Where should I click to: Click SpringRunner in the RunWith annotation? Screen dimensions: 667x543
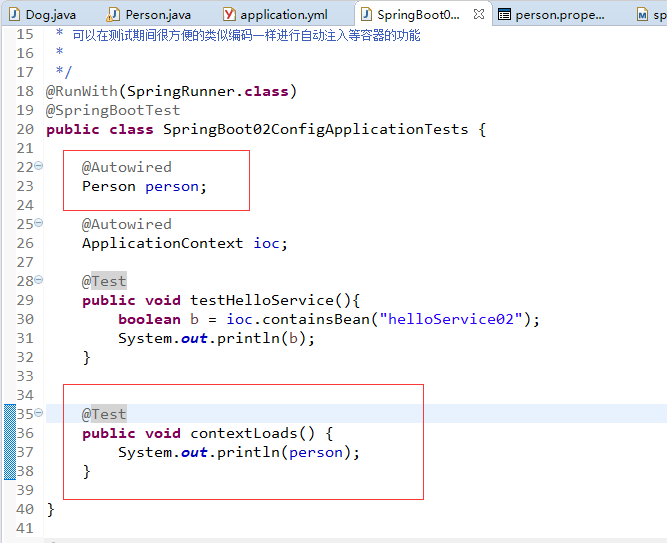pos(180,91)
